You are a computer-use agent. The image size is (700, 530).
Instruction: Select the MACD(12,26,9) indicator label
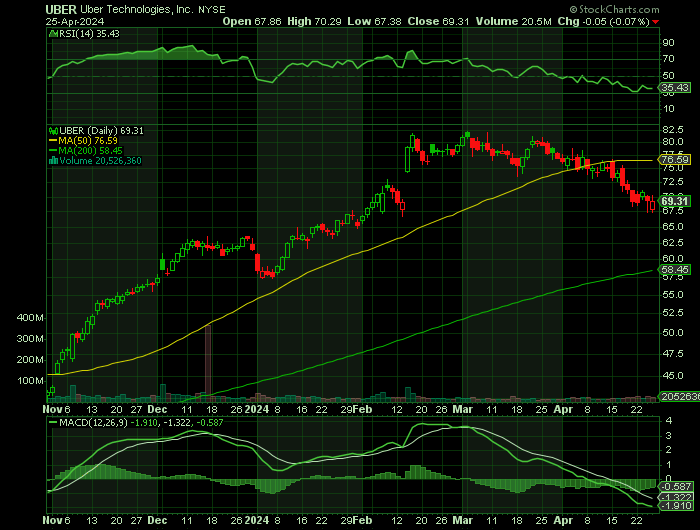tap(93, 422)
